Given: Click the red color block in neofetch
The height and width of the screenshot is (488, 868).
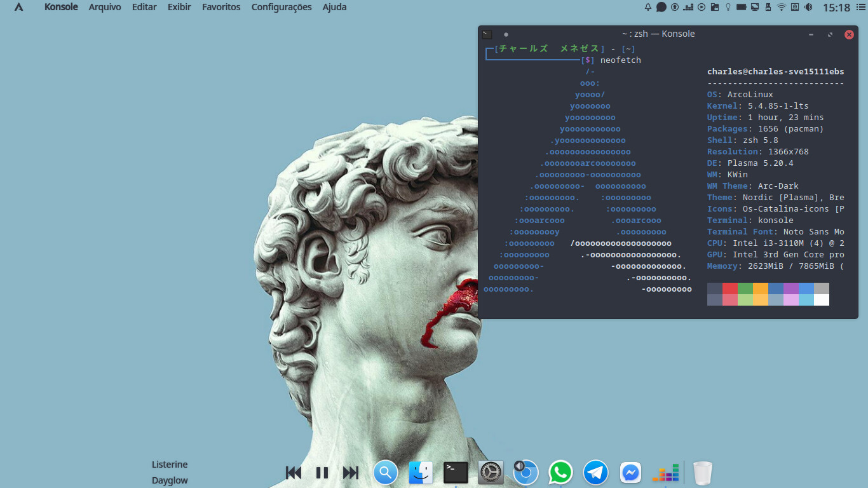Looking at the screenshot, I should pyautogui.click(x=730, y=288).
